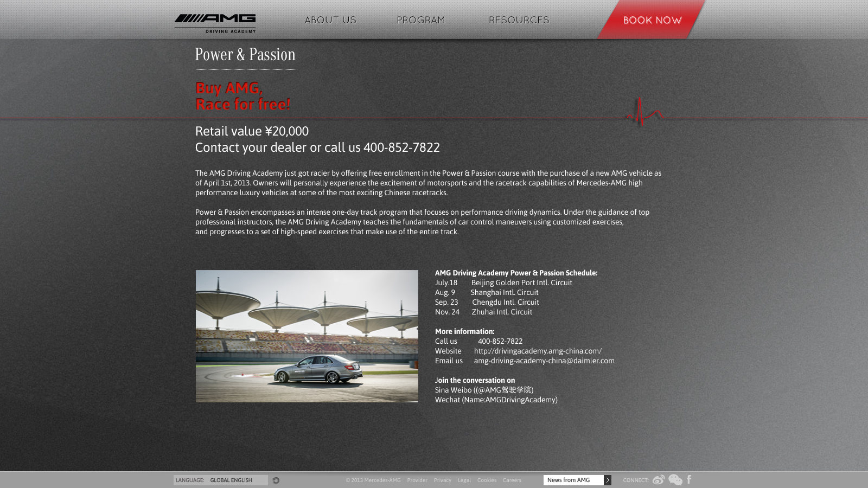Screen dimensions: 868x488
Task: Click the refresh icon beside language selector
Action: point(276,480)
